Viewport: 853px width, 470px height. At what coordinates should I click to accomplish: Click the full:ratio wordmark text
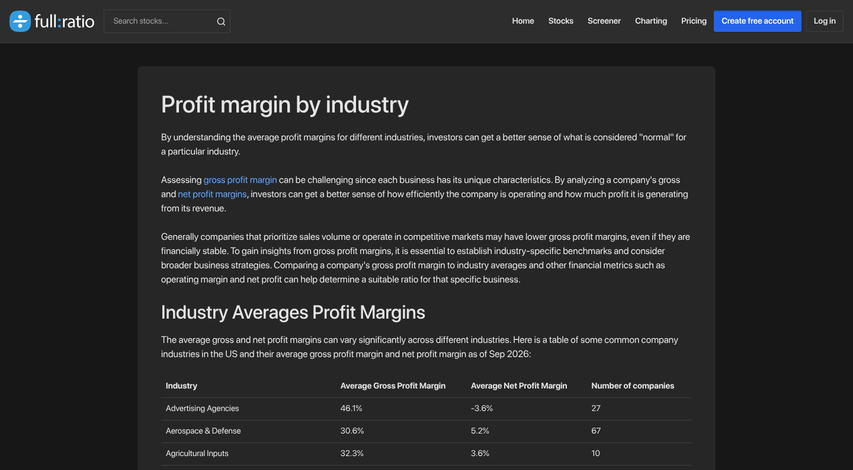click(64, 22)
